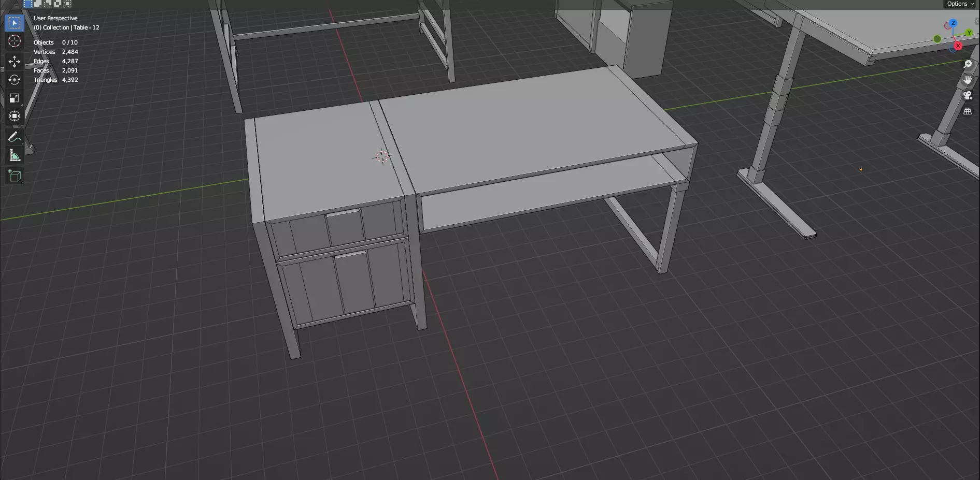Set selection mode to Extend (second icon)
Image resolution: width=980 pixels, height=480 pixels.
point(38,4)
